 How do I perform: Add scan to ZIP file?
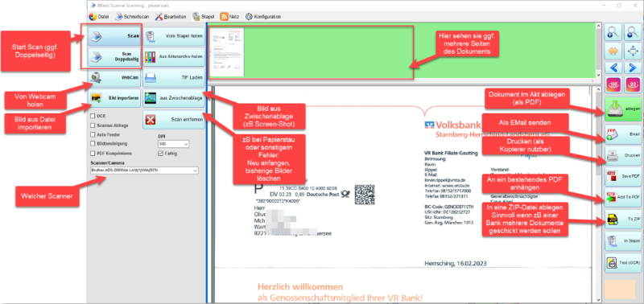pyautogui.click(x=623, y=219)
